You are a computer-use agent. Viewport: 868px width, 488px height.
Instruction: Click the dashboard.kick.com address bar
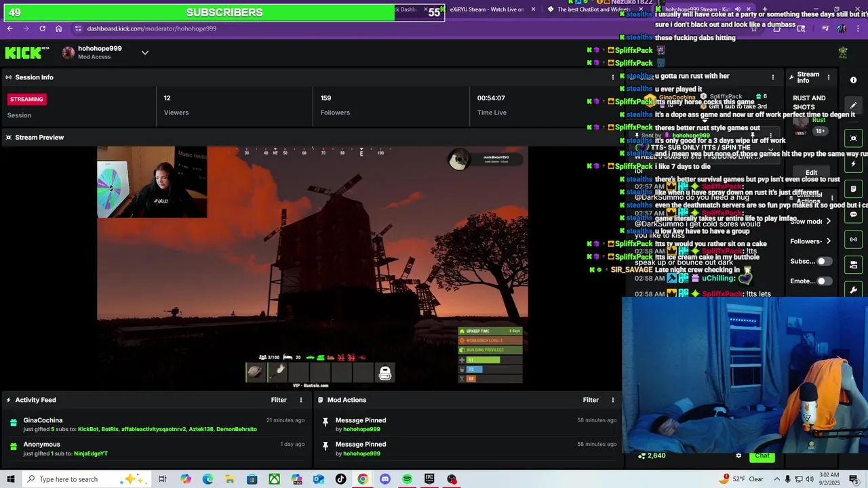pyautogui.click(x=151, y=28)
